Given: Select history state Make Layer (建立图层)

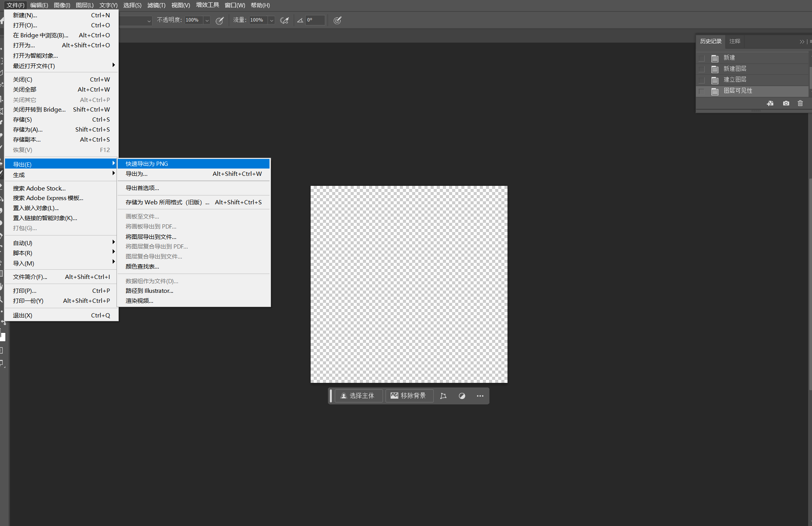Looking at the screenshot, I should (x=752, y=80).
